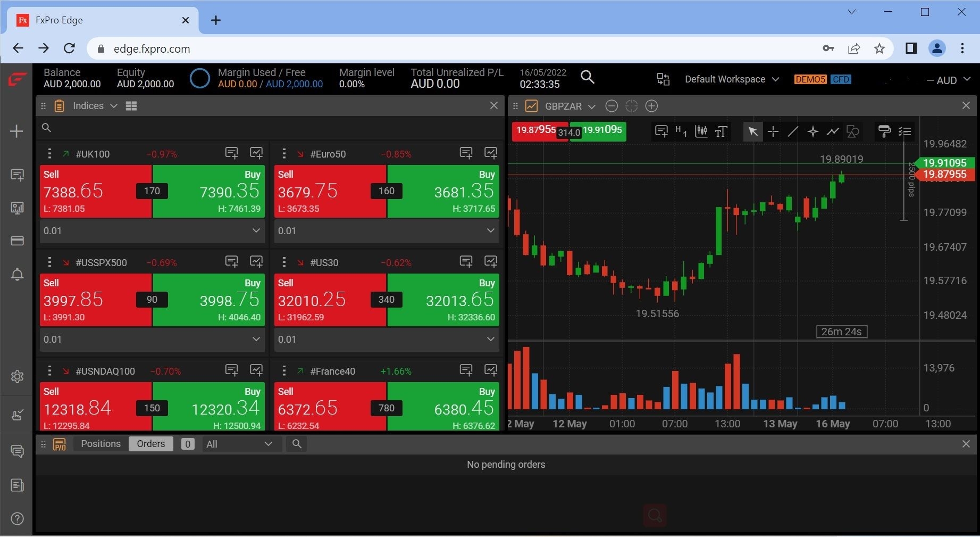Select the crosshair tool on the chart
Screen dimensions: 980x537
point(773,131)
